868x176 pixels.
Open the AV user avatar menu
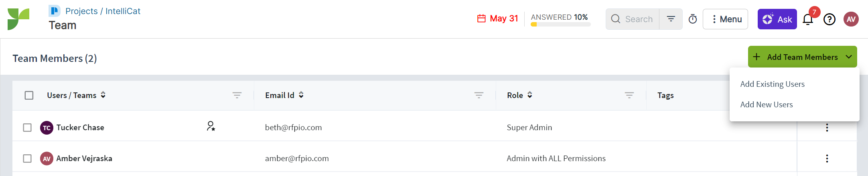[x=851, y=19]
